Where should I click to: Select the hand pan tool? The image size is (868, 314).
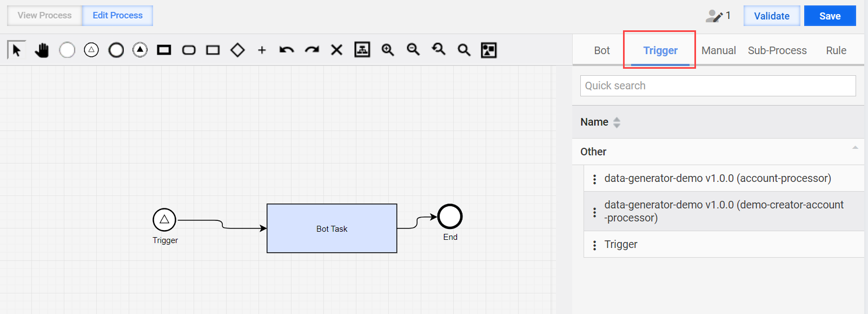[x=42, y=50]
